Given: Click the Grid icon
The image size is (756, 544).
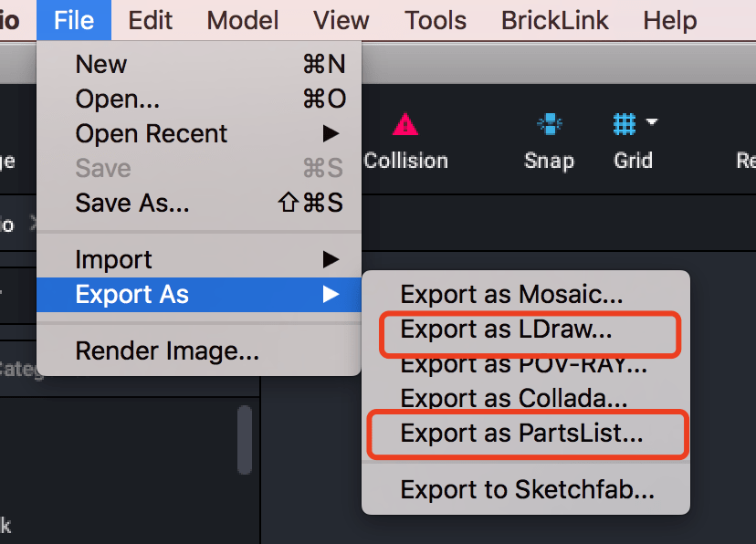Looking at the screenshot, I should pos(625,123).
